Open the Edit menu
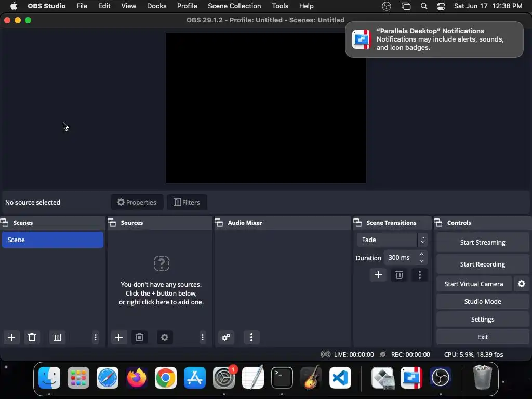 click(x=104, y=6)
